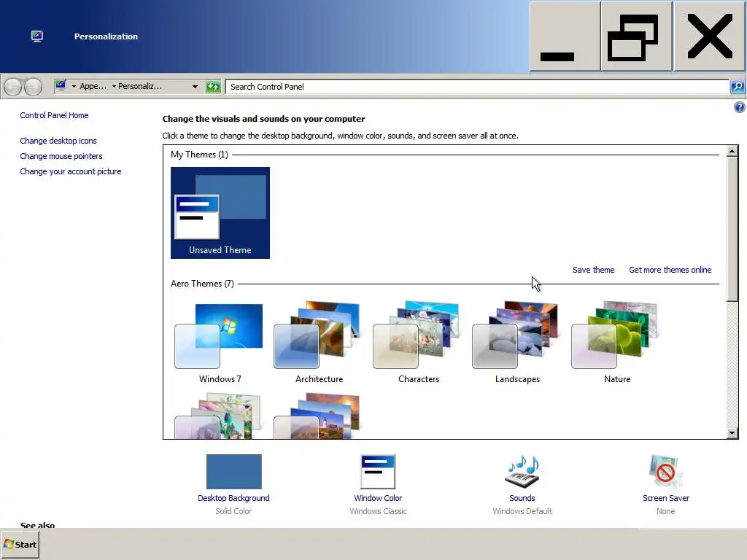747x560 pixels.
Task: Click the Personalization window title icon
Action: [x=37, y=36]
